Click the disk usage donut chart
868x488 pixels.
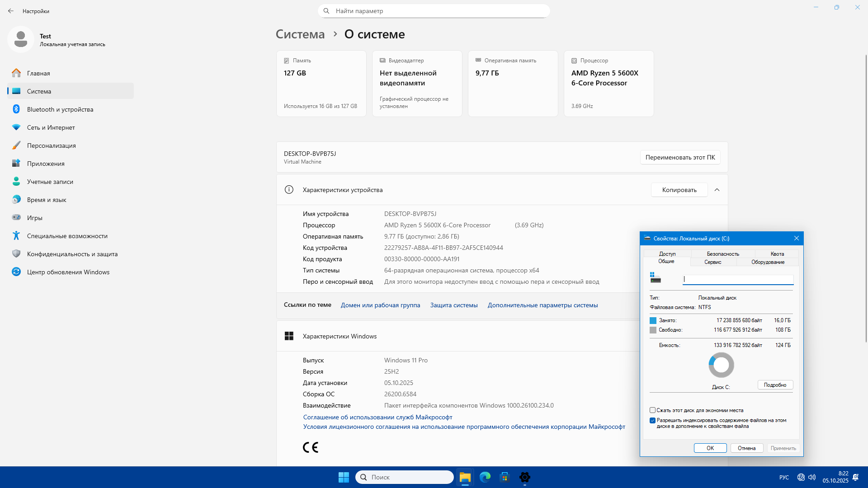721,365
